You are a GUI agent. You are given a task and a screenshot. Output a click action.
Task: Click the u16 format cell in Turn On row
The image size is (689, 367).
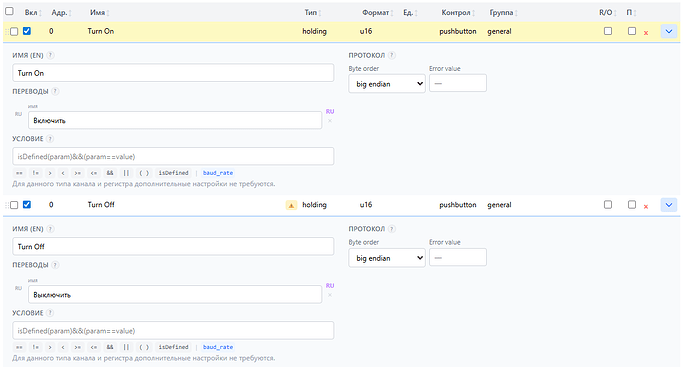(x=366, y=31)
